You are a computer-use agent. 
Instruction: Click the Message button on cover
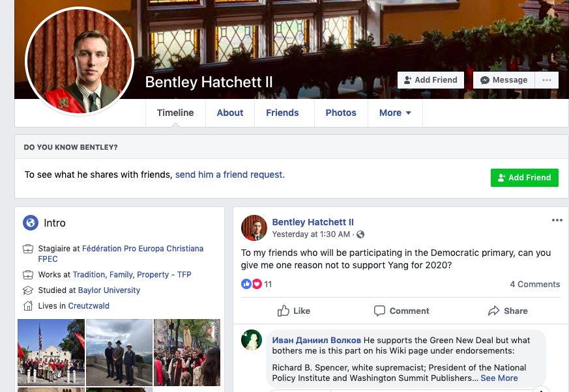coord(504,80)
